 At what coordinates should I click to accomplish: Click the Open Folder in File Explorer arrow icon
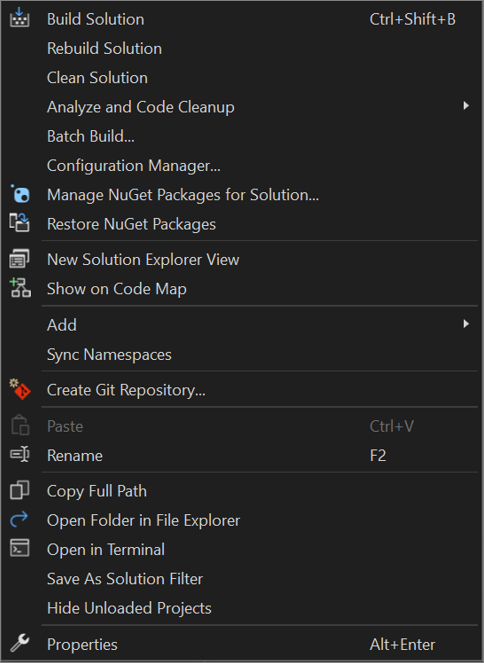click(19, 519)
